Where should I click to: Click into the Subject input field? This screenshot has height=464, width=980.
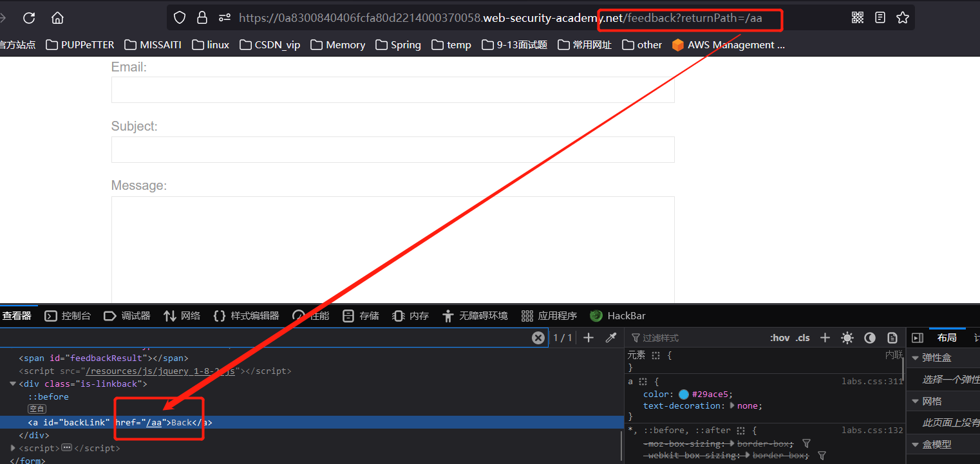[393, 149]
